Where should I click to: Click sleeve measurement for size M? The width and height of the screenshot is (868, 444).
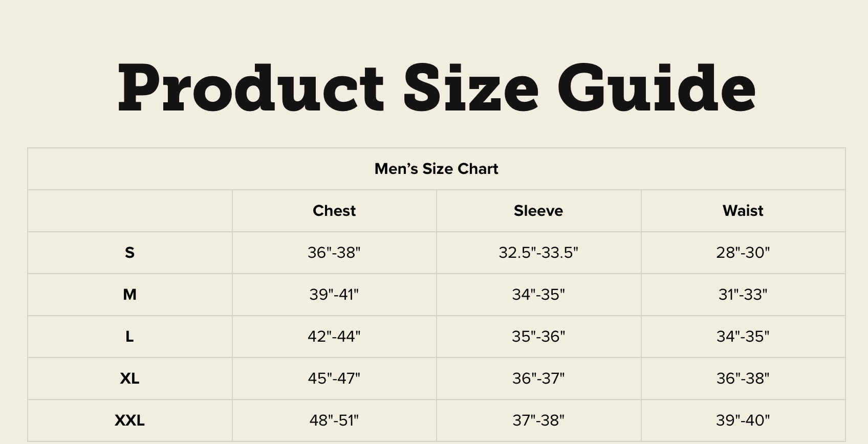(538, 295)
